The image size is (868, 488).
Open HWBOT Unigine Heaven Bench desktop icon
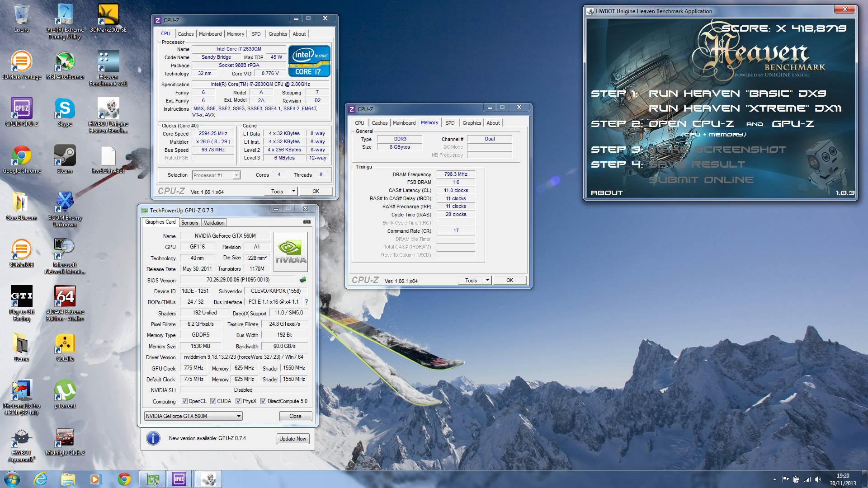[x=108, y=115]
